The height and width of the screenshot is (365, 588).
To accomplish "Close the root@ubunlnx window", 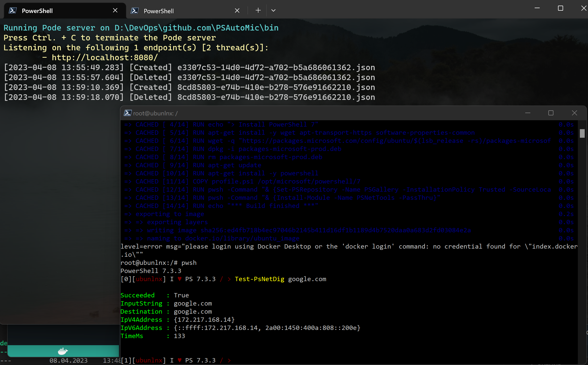I will point(574,113).
